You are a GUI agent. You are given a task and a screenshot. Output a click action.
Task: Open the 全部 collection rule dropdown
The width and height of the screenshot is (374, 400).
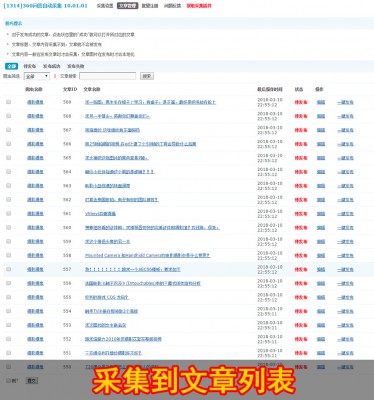[37, 76]
